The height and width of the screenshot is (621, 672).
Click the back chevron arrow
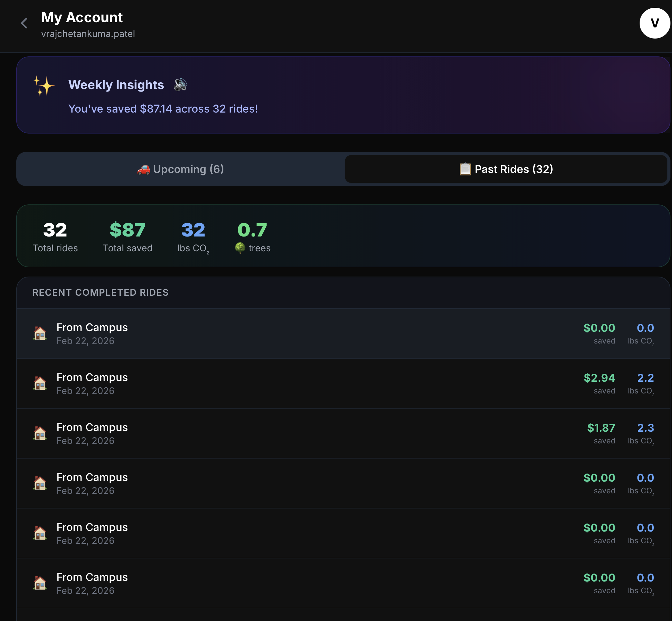tap(24, 23)
